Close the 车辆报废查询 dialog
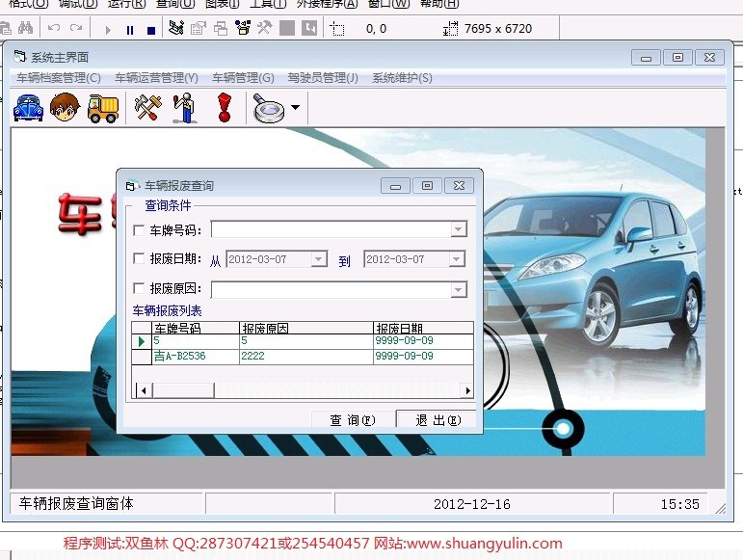The height and width of the screenshot is (560, 743). click(459, 186)
